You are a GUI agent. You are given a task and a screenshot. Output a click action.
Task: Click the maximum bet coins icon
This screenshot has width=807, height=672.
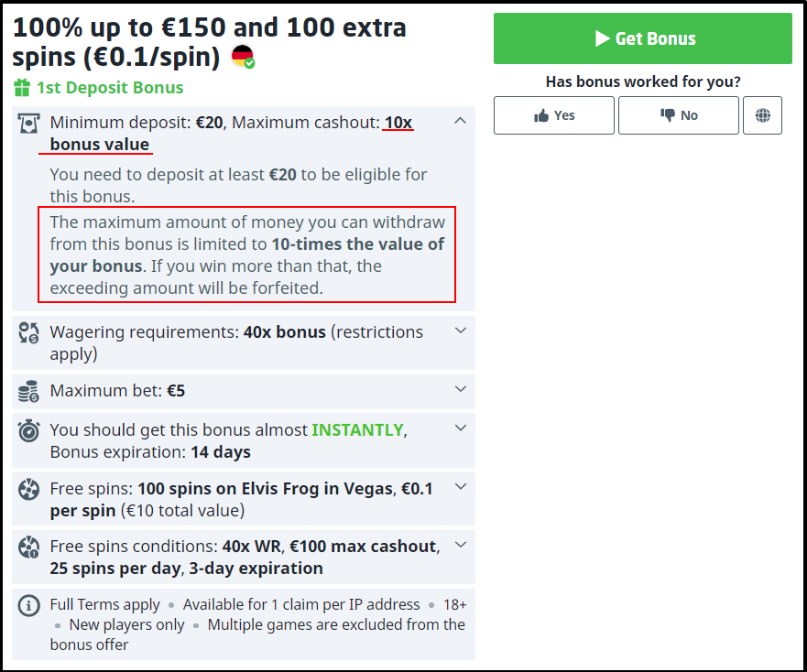tap(29, 392)
